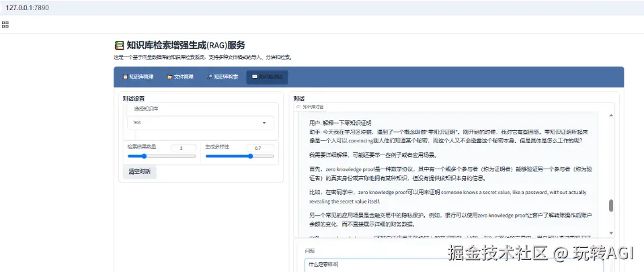Click the paragraph starting 我需要详细解释
644x272 pixels.
372,156
